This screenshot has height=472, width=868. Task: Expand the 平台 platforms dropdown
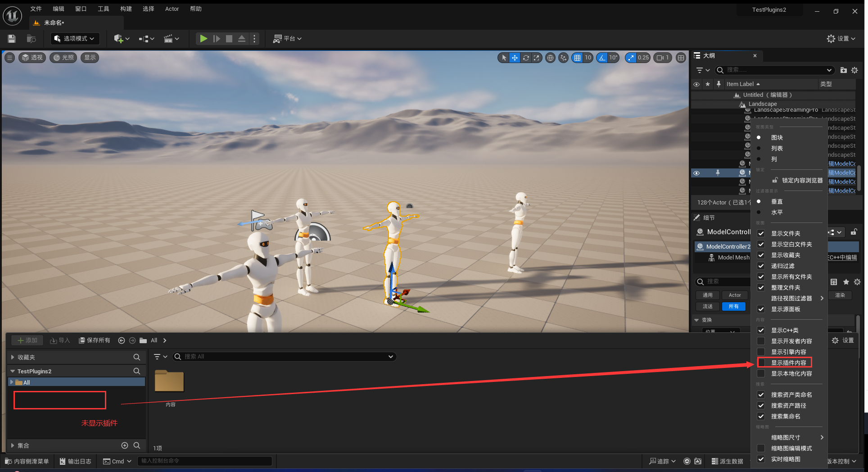pos(287,39)
